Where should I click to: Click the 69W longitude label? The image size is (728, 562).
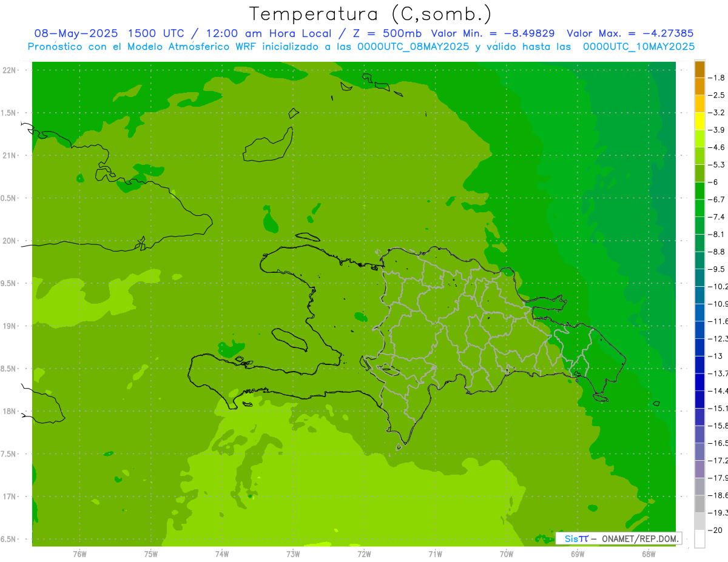[578, 554]
